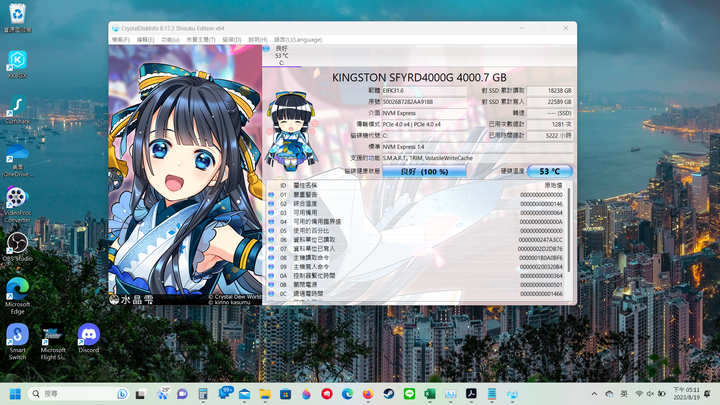The image size is (720, 405).
Task: Click the 英 input method indicator
Action: click(624, 394)
